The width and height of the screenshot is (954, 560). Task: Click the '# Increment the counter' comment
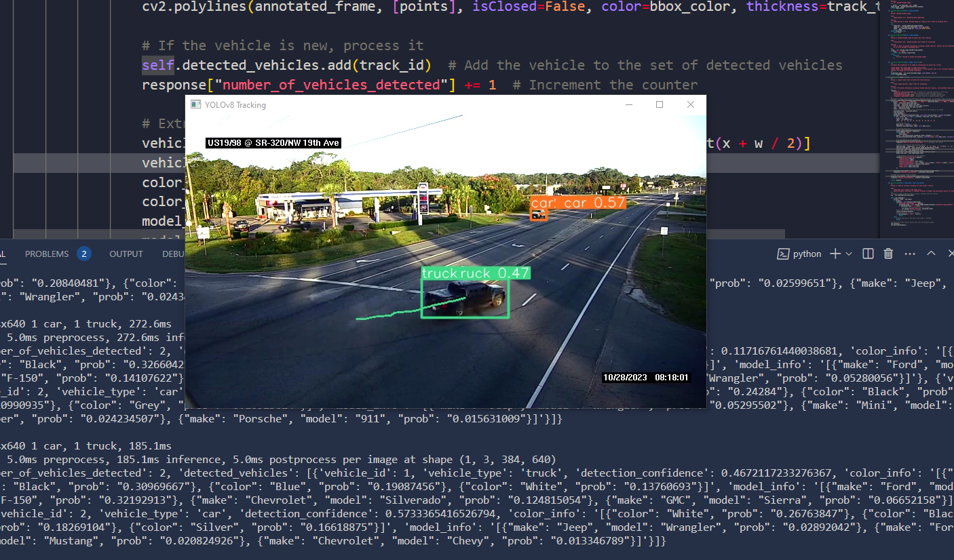tap(605, 85)
